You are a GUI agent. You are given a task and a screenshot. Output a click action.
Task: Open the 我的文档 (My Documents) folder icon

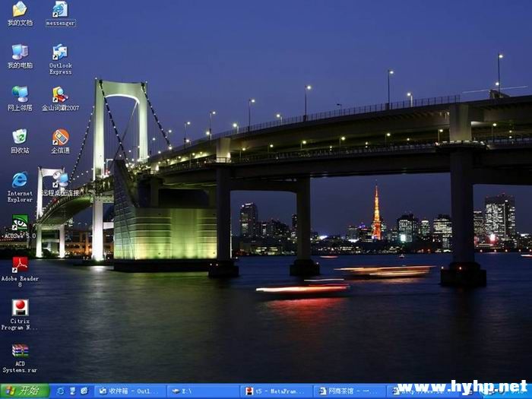pyautogui.click(x=20, y=11)
